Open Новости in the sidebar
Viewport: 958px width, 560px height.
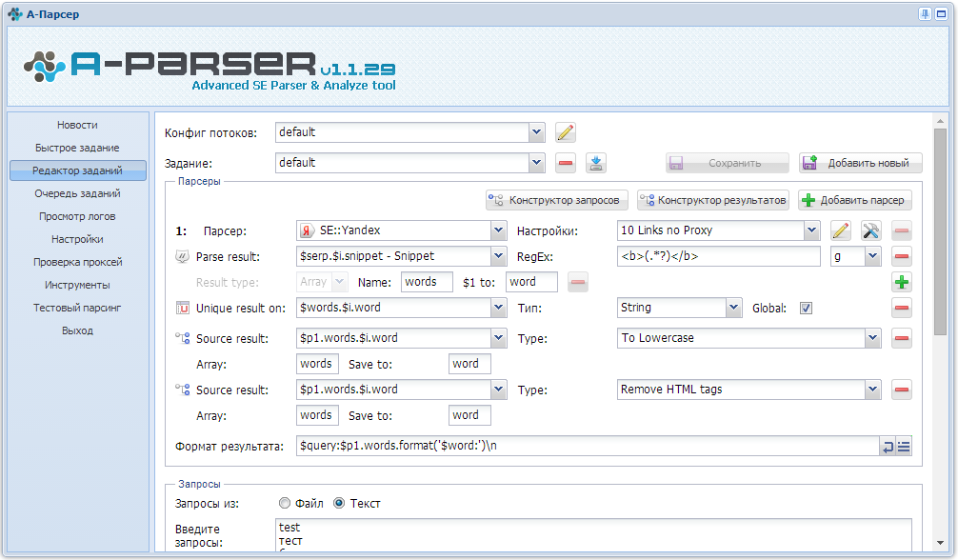[x=77, y=125]
